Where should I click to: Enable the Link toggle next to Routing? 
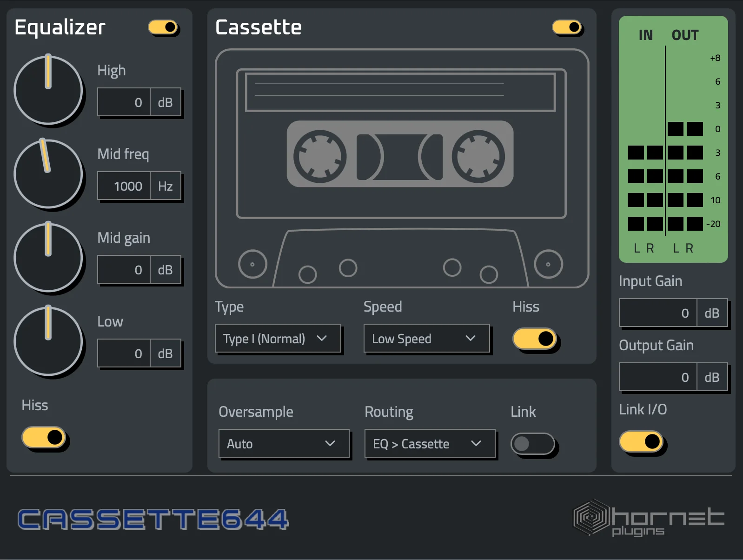click(533, 444)
